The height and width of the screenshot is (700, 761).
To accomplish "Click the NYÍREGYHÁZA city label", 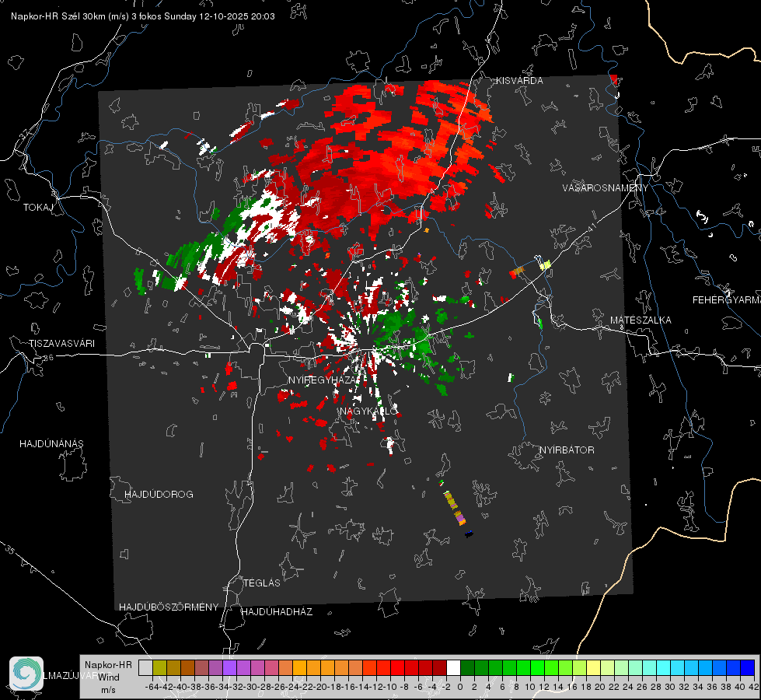I will (x=322, y=380).
